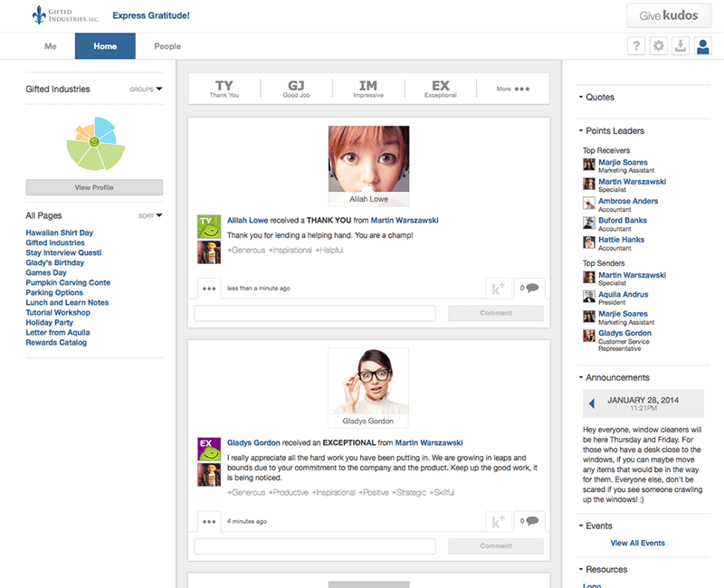Click Ambrose Anders avatar icon
The image size is (724, 588).
point(589,204)
